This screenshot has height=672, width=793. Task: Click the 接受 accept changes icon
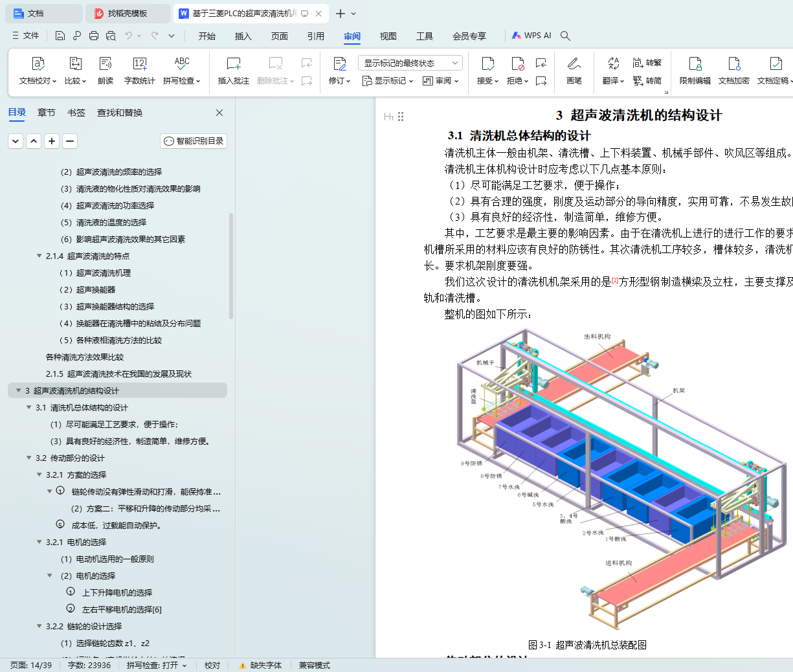[x=487, y=64]
